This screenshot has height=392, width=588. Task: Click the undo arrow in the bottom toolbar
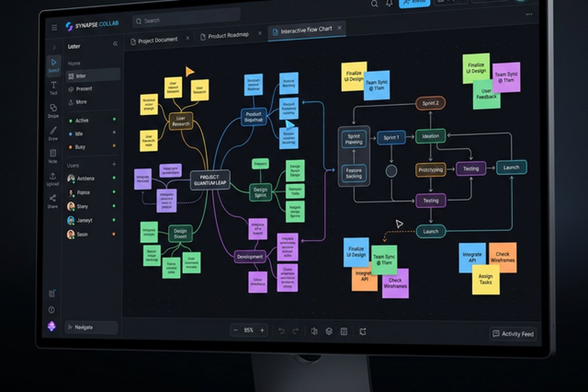click(281, 331)
